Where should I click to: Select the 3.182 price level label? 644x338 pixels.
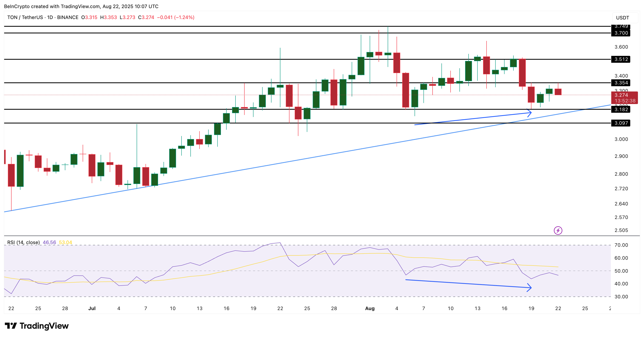coord(622,109)
